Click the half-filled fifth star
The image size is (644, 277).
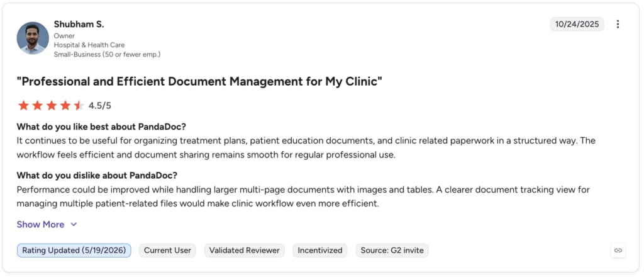point(79,106)
